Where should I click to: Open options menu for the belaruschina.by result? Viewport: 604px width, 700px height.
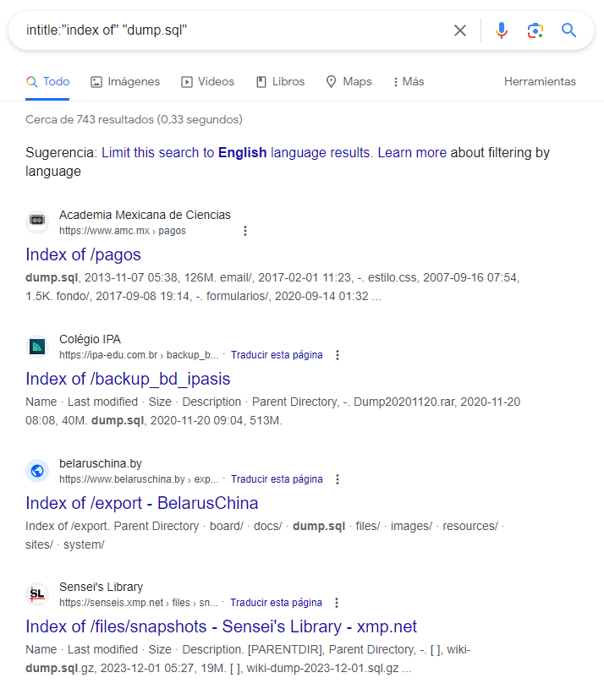(x=338, y=479)
